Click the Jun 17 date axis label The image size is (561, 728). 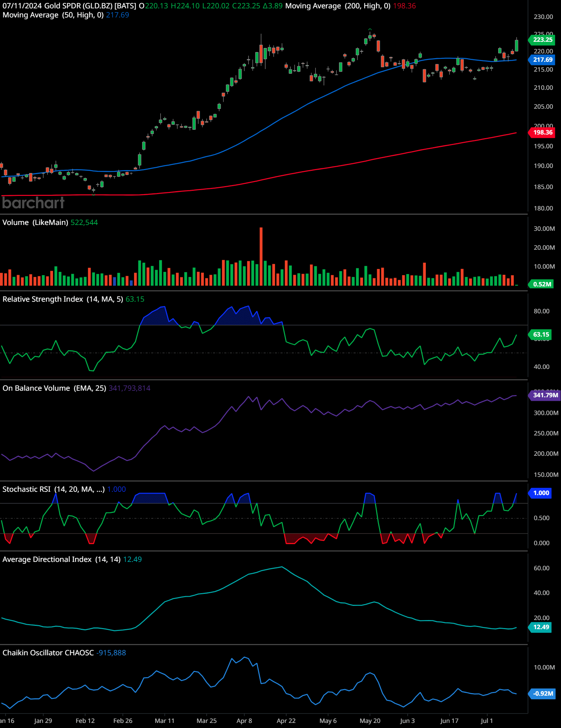(x=449, y=721)
